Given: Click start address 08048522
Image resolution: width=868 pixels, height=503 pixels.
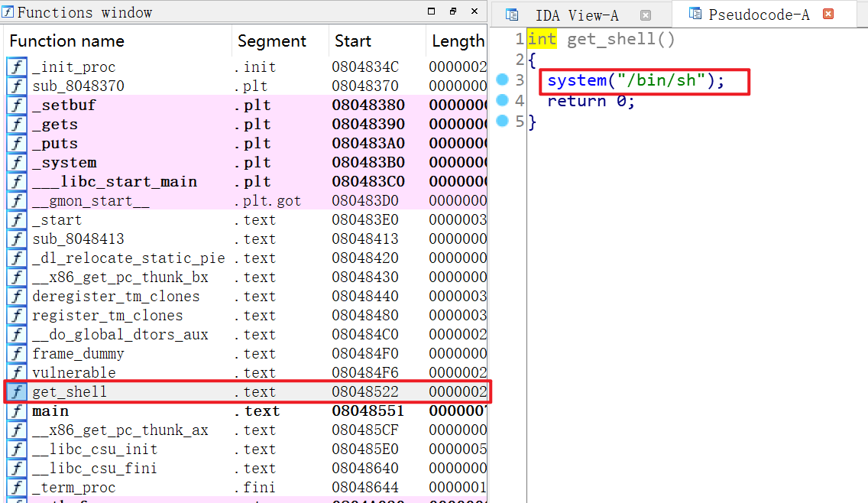Looking at the screenshot, I should [364, 392].
